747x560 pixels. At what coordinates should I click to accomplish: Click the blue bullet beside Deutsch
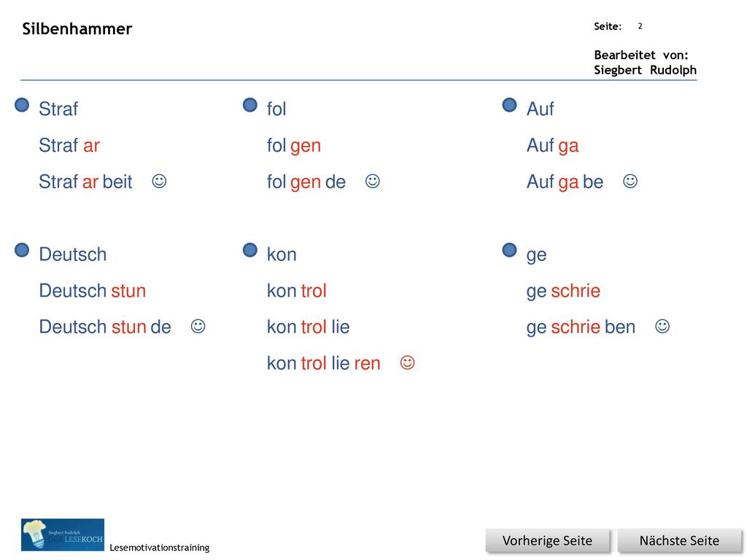point(22,250)
